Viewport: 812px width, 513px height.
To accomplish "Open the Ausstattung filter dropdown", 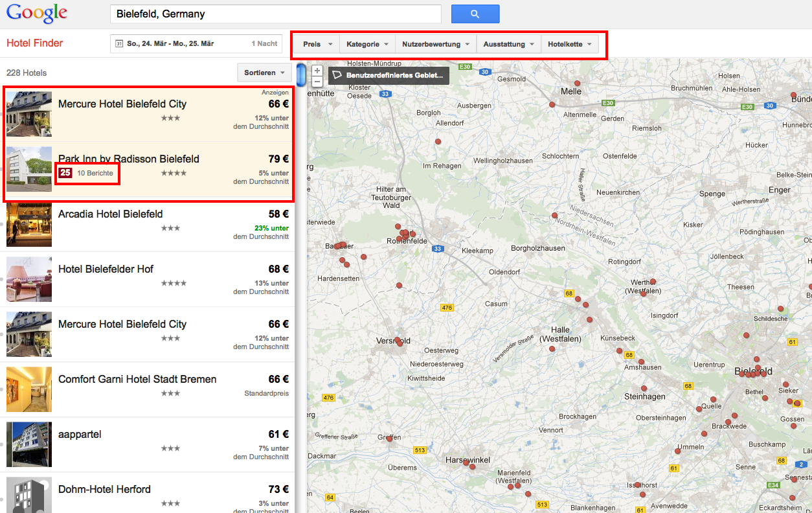I will [x=509, y=44].
